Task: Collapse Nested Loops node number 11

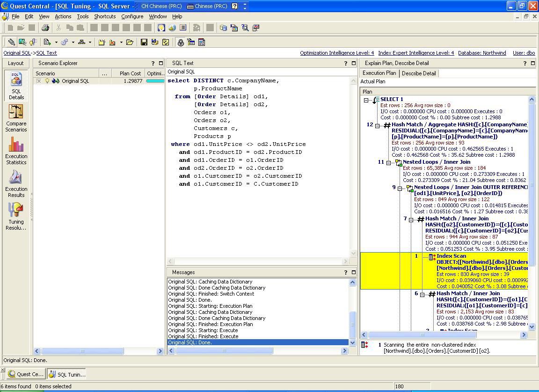Action: [389, 163]
